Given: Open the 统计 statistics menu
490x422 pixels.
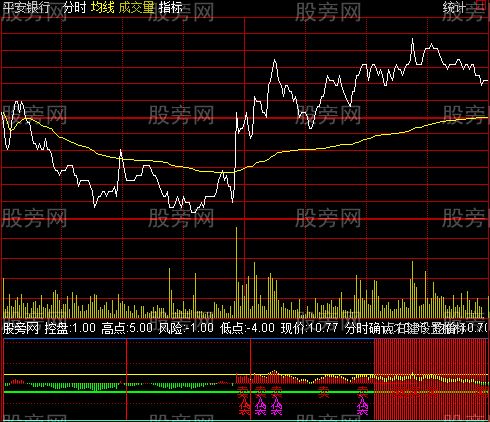Looking at the screenshot, I should click(454, 8).
